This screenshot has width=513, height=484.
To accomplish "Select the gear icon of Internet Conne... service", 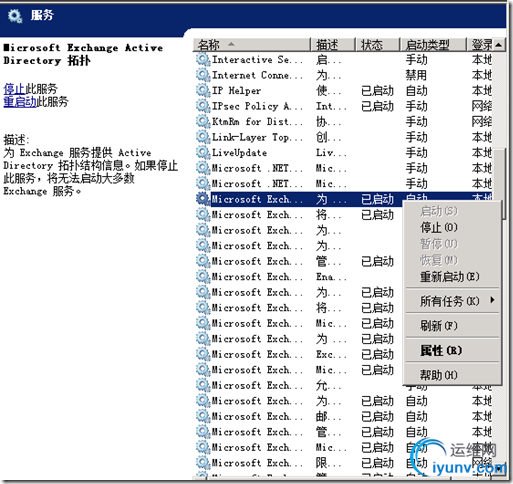I will click(203, 75).
